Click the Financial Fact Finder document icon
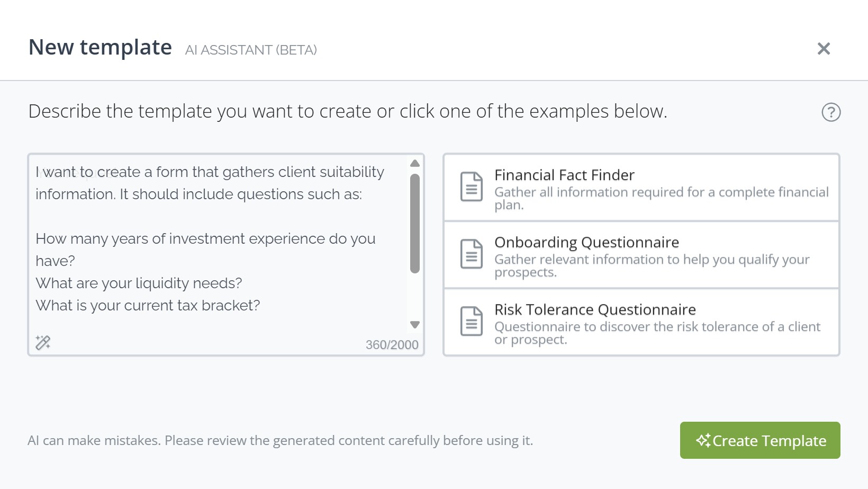Image resolution: width=868 pixels, height=489 pixels. click(471, 186)
